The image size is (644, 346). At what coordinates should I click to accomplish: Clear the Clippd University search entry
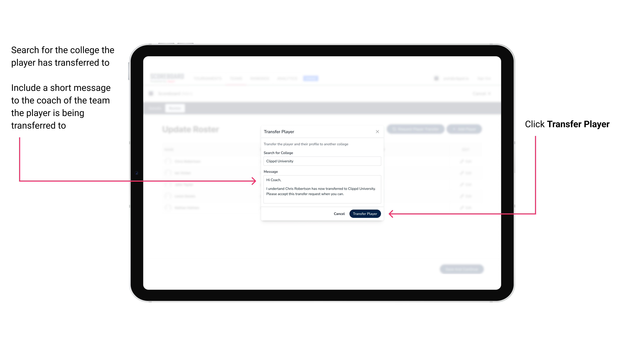click(321, 161)
